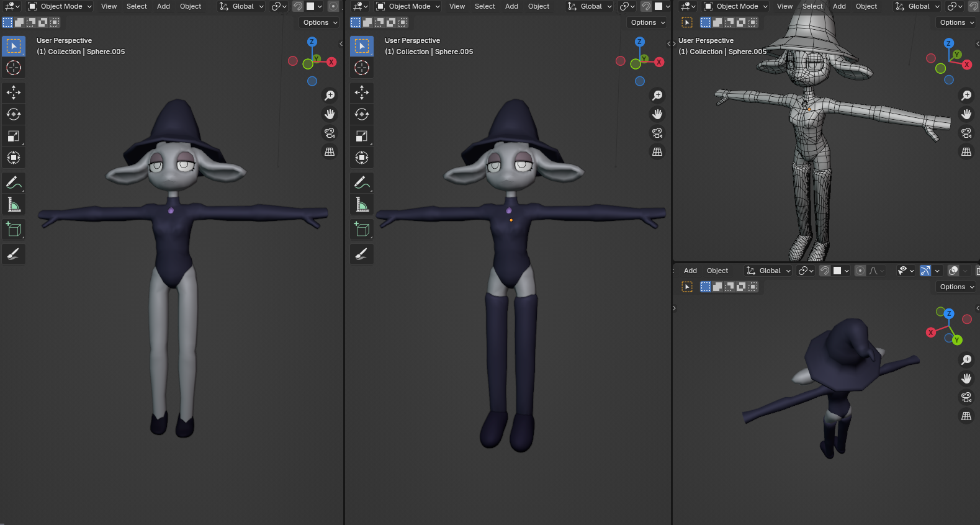Click zoom magnifier icon in top-right viewport
This screenshot has width=980, height=525.
pyautogui.click(x=966, y=96)
